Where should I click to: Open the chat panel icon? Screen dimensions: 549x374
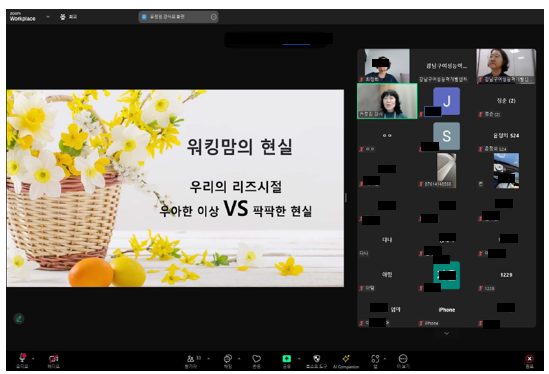tap(228, 360)
